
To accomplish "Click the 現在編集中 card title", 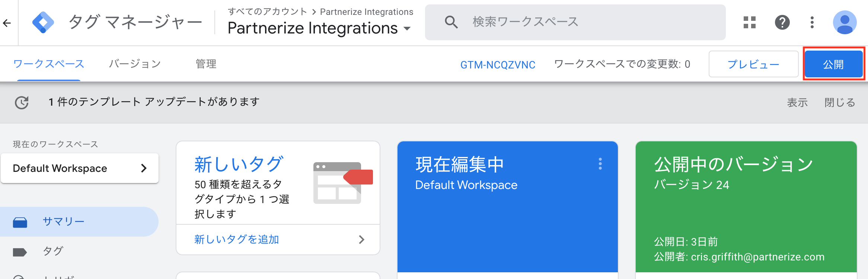I will click(x=460, y=164).
